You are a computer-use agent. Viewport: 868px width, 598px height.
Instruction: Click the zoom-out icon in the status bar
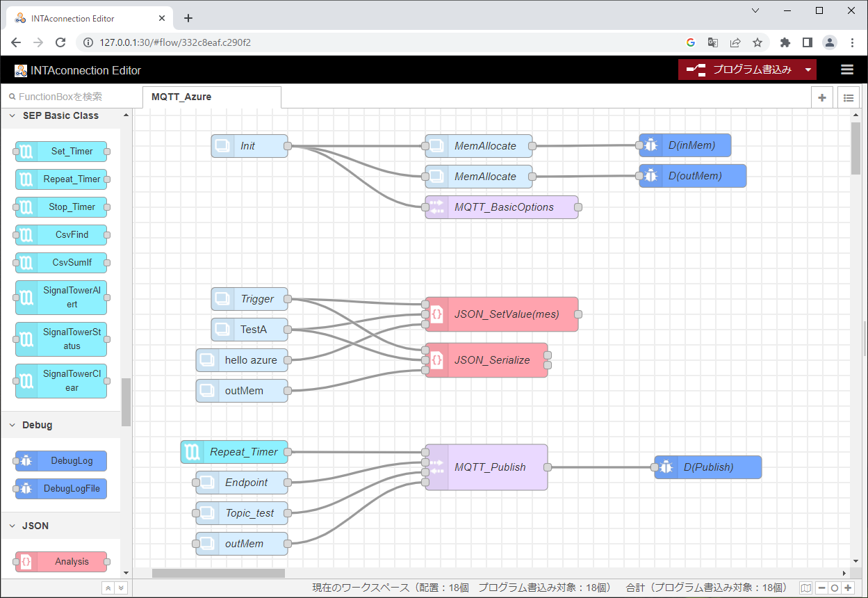(x=821, y=588)
